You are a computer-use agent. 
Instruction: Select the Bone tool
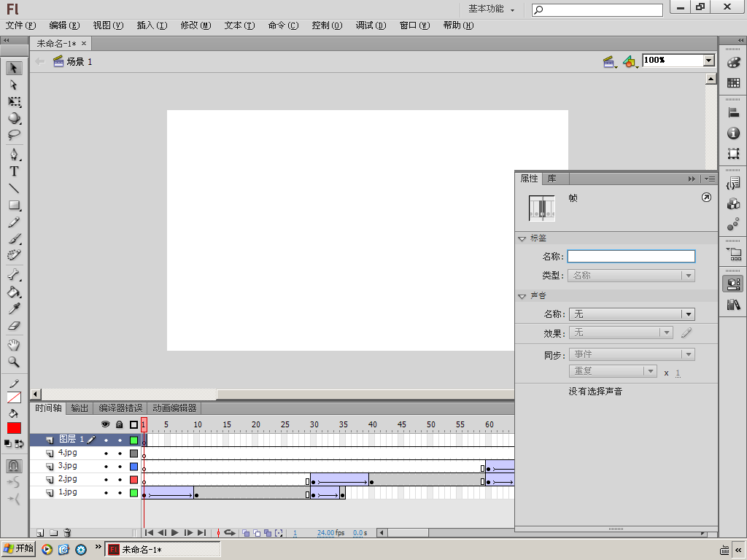point(14,275)
